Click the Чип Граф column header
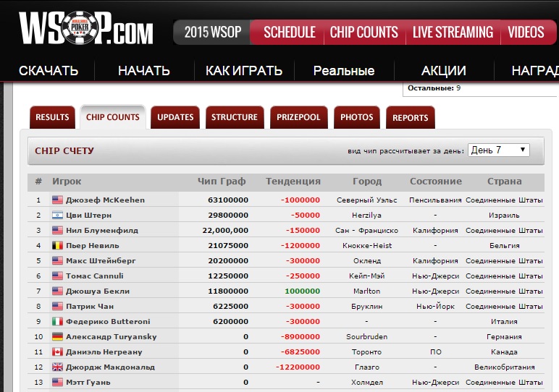Viewport: 559px width, 392px height. pyautogui.click(x=222, y=182)
